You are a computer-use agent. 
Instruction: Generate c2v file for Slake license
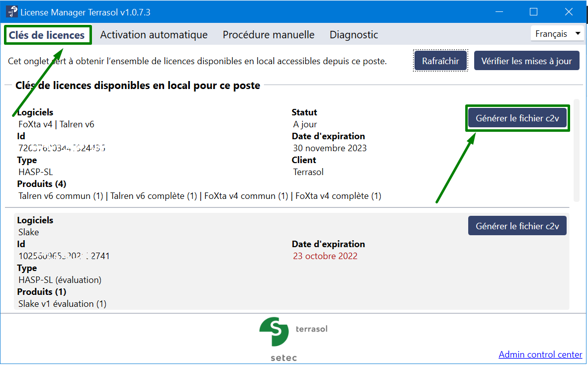[517, 226]
